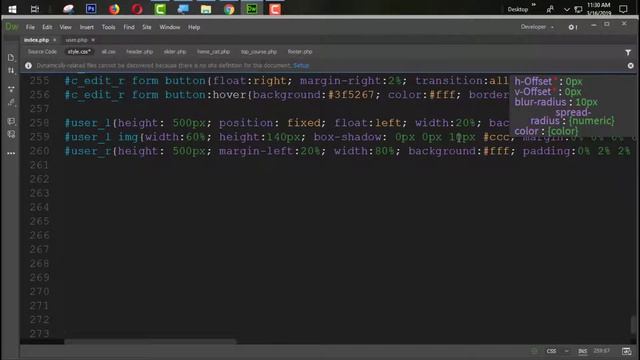Show Source Code related file
Screen dimensions: 640x360
pos(42,52)
